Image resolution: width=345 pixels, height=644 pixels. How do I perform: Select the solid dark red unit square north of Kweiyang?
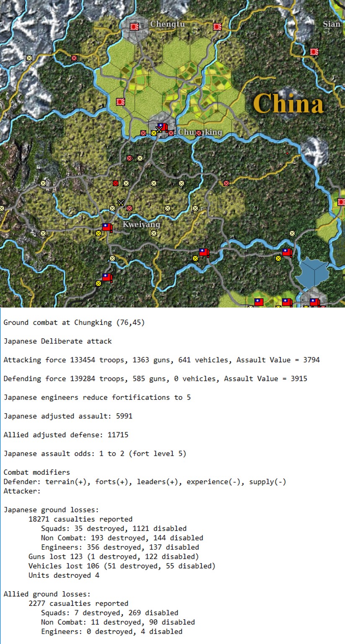pos(115,183)
